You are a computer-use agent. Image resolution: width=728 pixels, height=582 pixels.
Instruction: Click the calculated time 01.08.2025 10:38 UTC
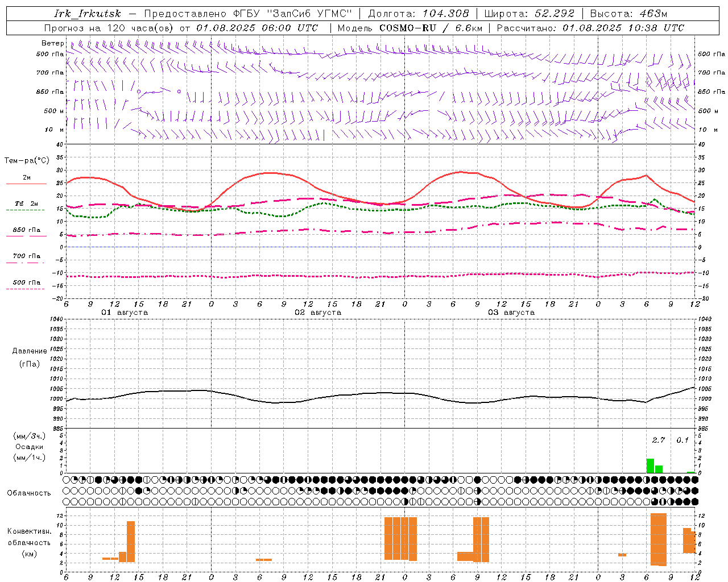[x=623, y=28]
